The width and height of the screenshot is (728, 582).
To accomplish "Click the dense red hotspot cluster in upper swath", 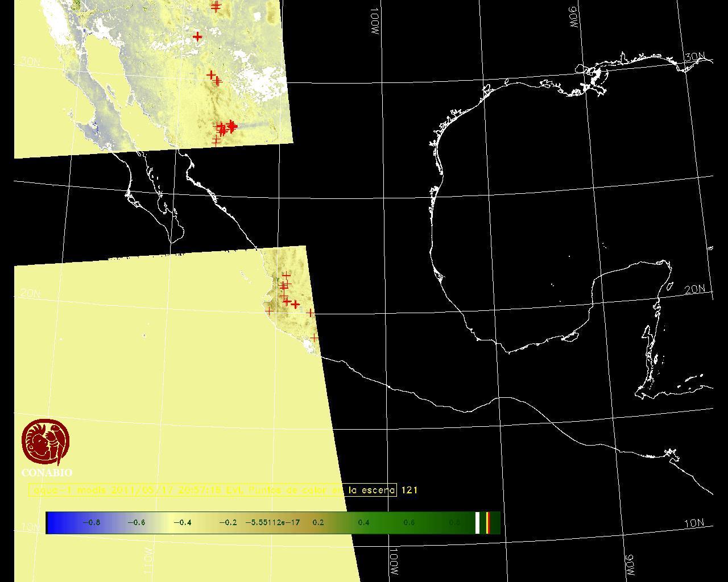I will [226, 127].
